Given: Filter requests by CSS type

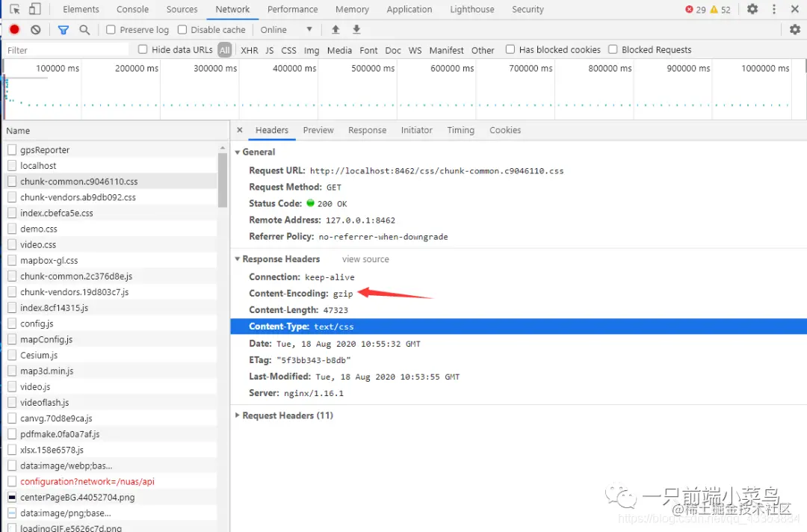Looking at the screenshot, I should tap(288, 50).
